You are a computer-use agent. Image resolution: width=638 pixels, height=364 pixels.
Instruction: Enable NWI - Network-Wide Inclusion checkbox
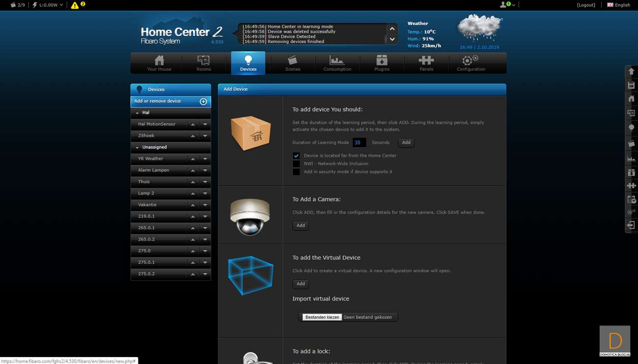click(296, 164)
